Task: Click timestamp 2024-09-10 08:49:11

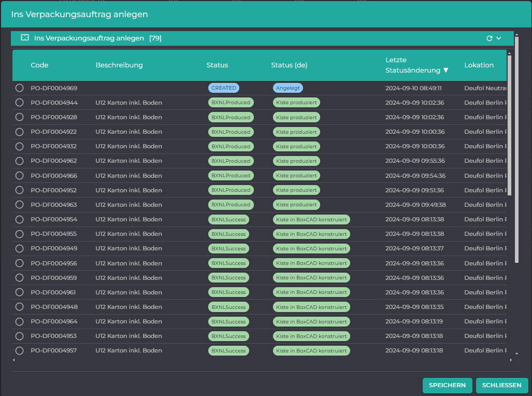Action: (413, 88)
